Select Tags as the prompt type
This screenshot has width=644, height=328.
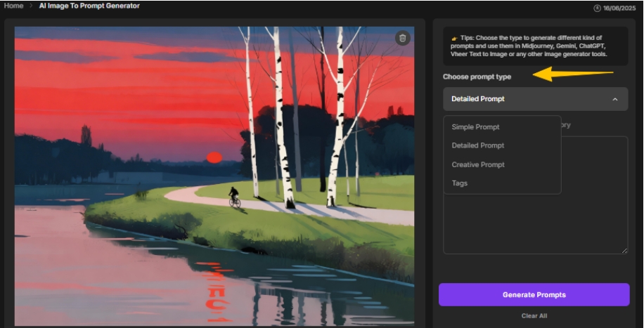pyautogui.click(x=459, y=183)
